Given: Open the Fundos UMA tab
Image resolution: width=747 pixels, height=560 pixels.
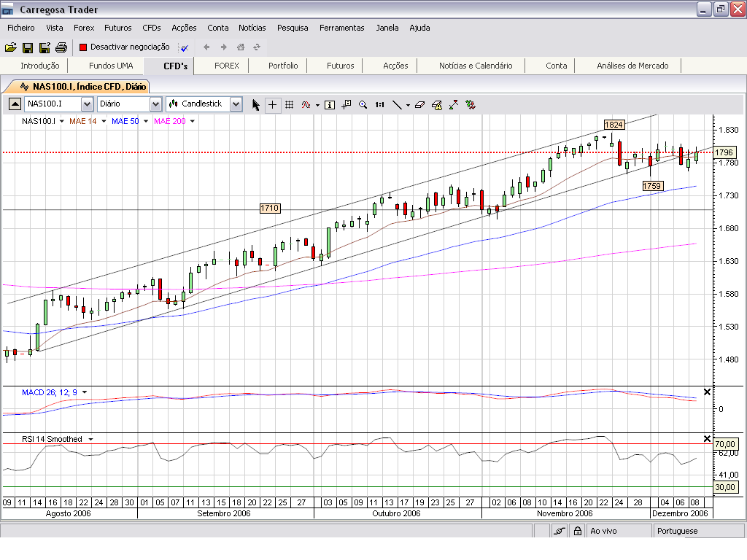Looking at the screenshot, I should pyautogui.click(x=111, y=66).
